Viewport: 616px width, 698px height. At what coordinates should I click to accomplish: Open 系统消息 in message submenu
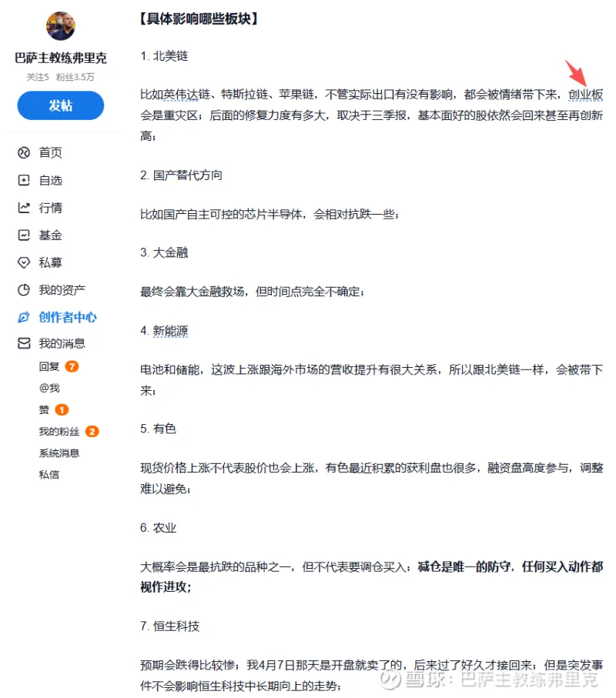click(59, 453)
